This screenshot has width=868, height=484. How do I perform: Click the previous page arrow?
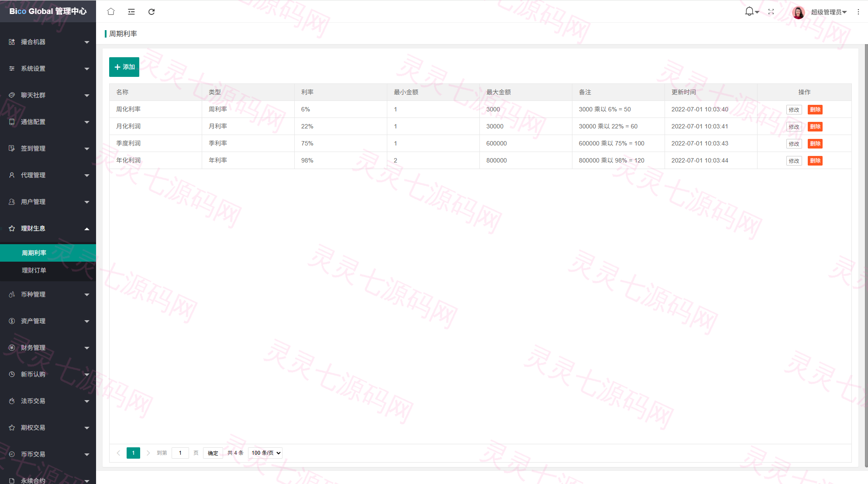point(118,453)
